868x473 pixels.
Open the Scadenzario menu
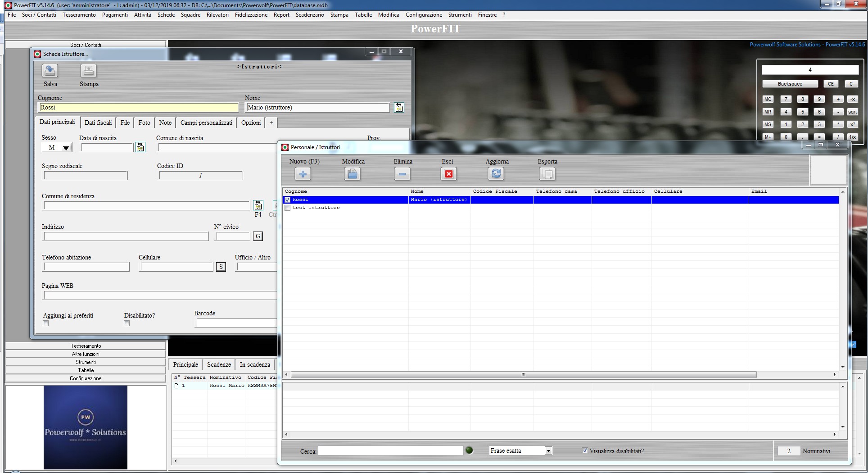tap(310, 15)
